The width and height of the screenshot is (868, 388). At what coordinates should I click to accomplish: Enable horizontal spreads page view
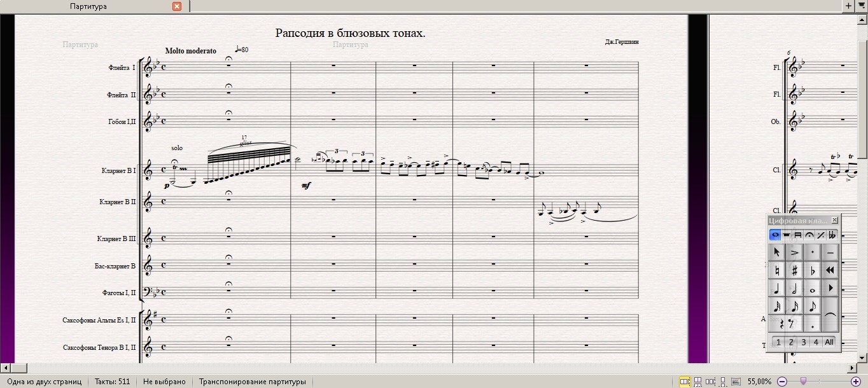(685, 382)
